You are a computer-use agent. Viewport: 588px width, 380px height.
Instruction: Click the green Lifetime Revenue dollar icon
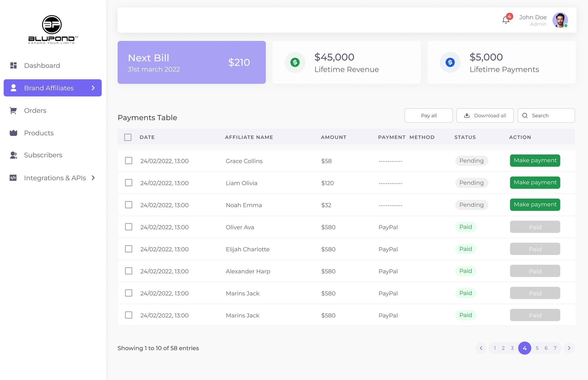(295, 62)
